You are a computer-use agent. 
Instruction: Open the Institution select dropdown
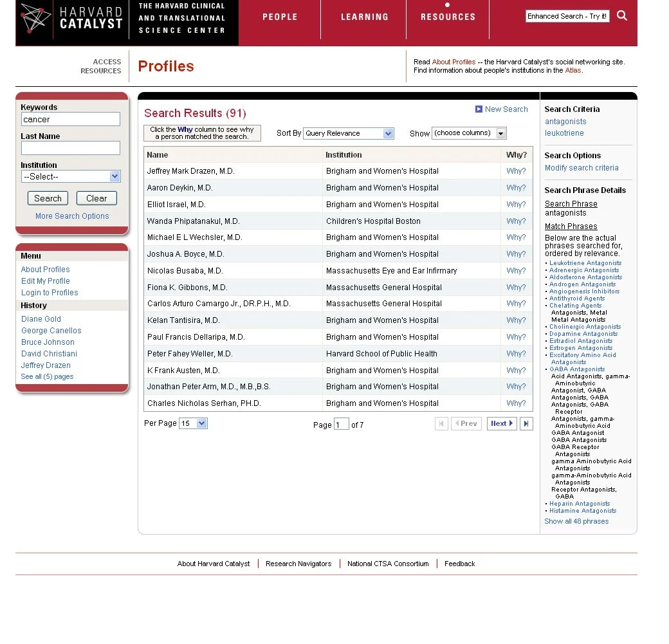(71, 177)
